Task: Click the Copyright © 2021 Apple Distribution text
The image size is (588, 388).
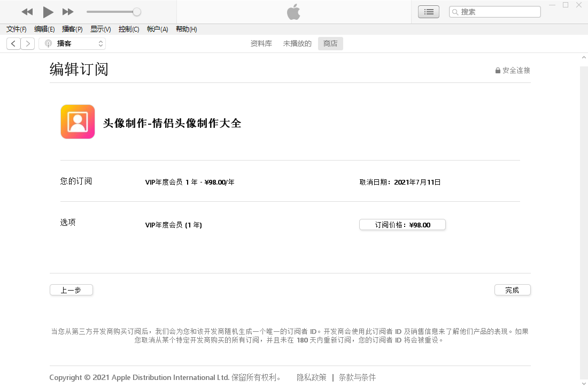Action: (x=139, y=377)
